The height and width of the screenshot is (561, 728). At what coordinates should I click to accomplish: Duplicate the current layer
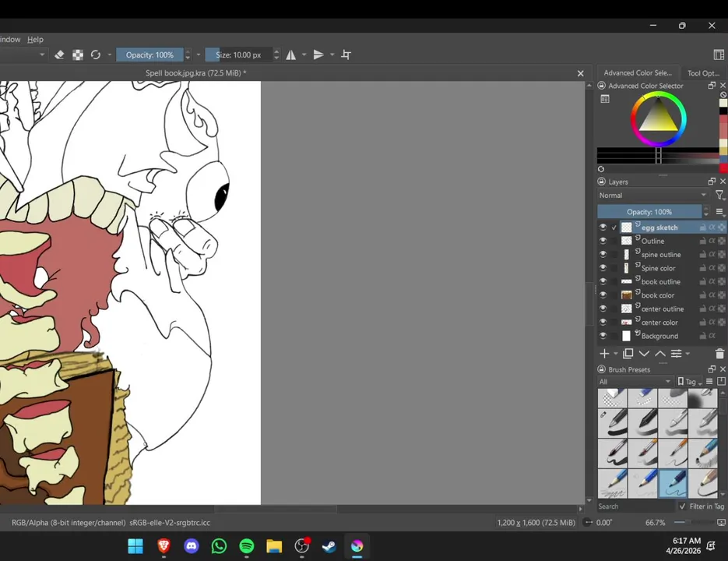coord(628,354)
